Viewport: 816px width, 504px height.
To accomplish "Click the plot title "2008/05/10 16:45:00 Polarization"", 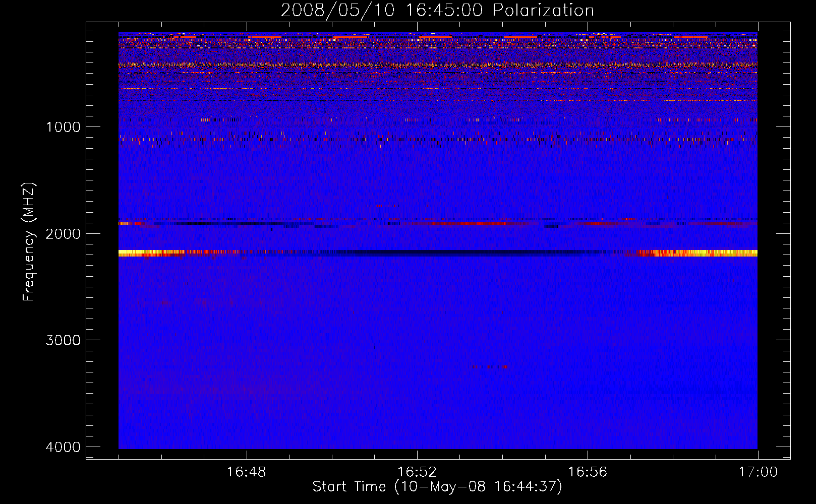I will [437, 10].
